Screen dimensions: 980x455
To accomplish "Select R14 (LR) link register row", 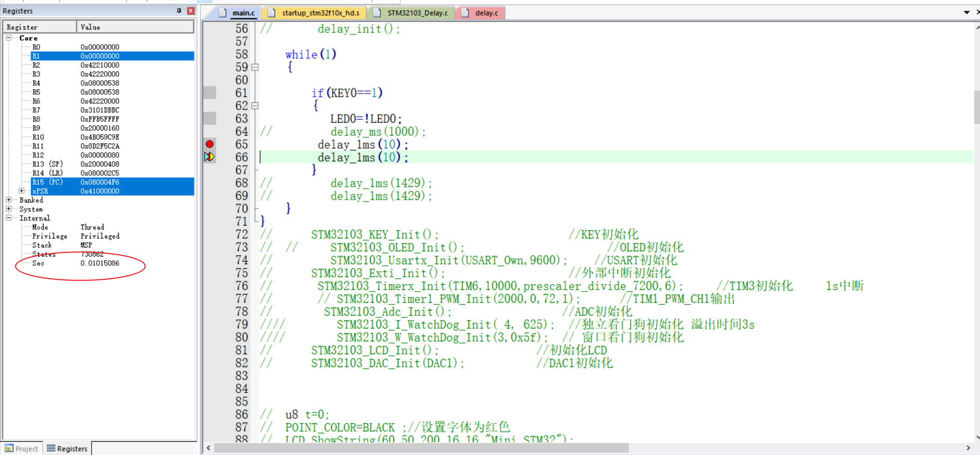I will pos(112,173).
